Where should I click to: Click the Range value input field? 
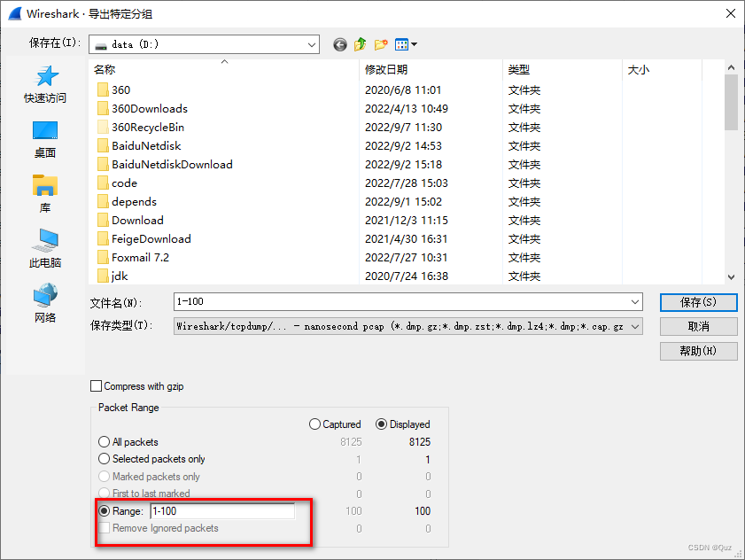[x=222, y=511]
